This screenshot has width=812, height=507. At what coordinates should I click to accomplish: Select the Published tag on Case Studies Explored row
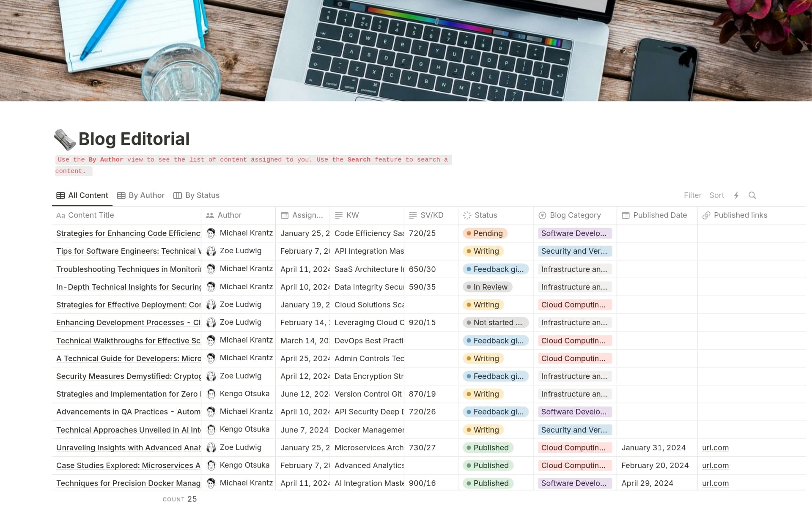[488, 465]
